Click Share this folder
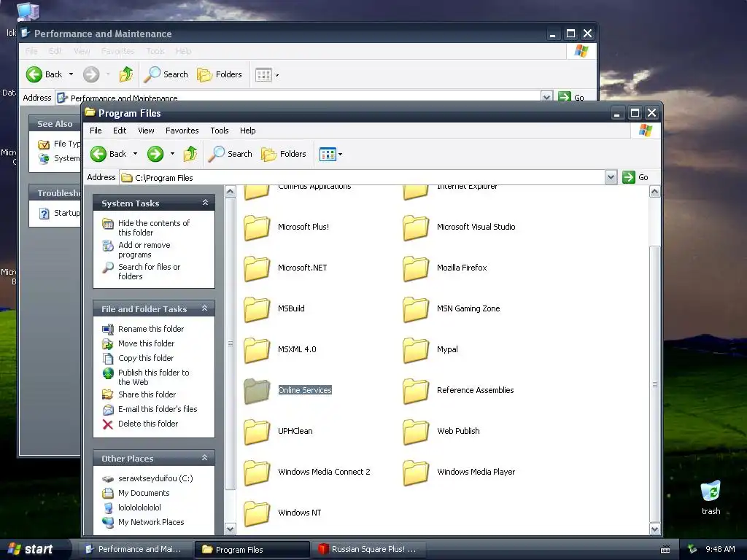 [x=147, y=394]
